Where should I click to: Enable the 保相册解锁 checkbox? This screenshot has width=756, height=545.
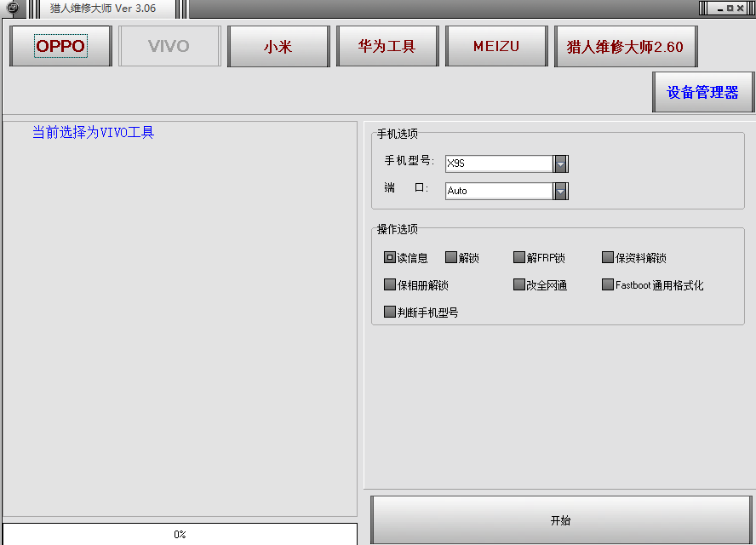click(x=390, y=284)
